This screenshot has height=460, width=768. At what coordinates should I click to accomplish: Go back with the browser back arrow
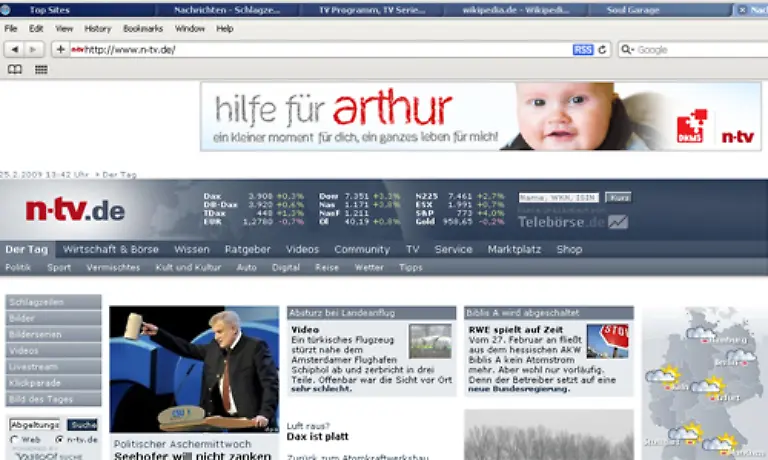tap(15, 49)
